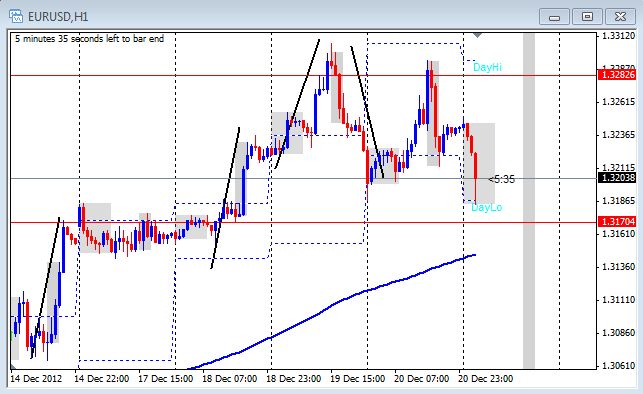Click the 1.32365 price scale value

pyautogui.click(x=618, y=134)
